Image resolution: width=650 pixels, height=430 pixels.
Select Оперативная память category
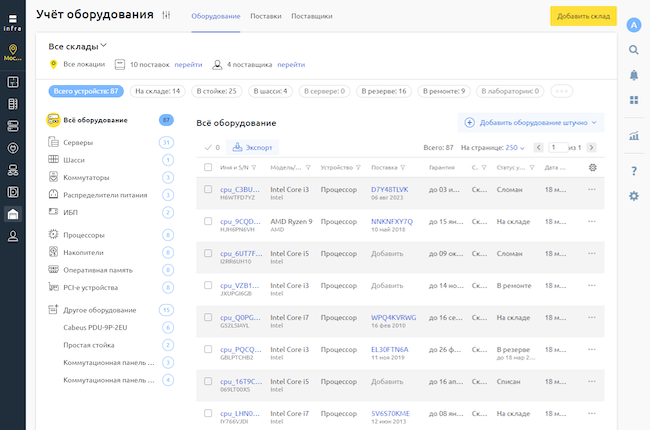(x=110, y=270)
